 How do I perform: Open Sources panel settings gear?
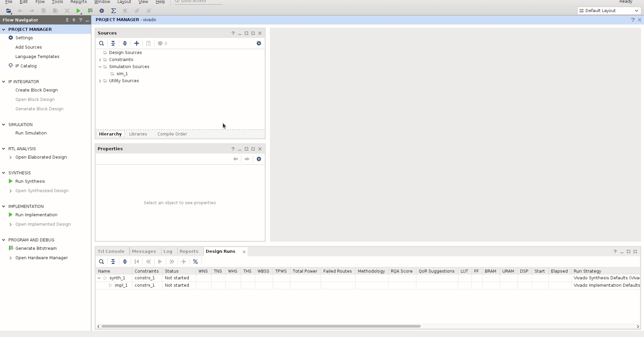click(x=259, y=43)
